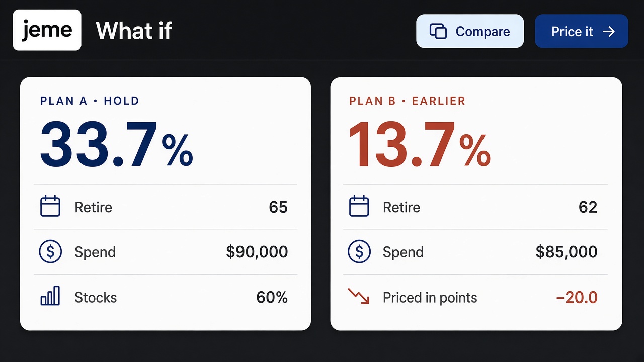Screen dimensions: 644x362
Task: Click the -20.0 priced in points value
Action: pos(577,298)
